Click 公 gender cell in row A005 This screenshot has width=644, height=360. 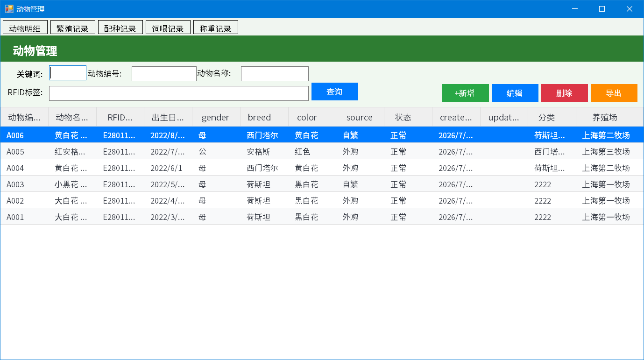216,151
